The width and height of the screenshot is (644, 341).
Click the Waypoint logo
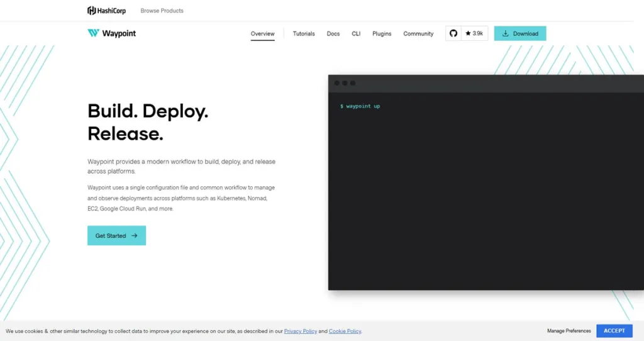pos(112,33)
